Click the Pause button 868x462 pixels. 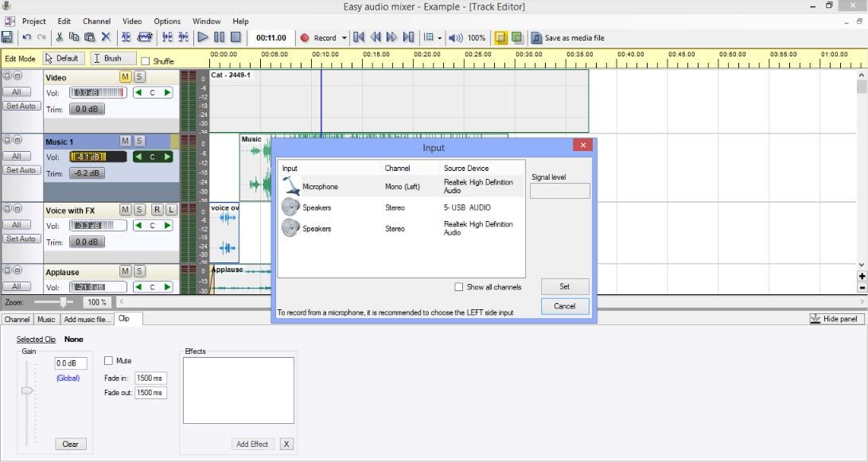[x=220, y=37]
